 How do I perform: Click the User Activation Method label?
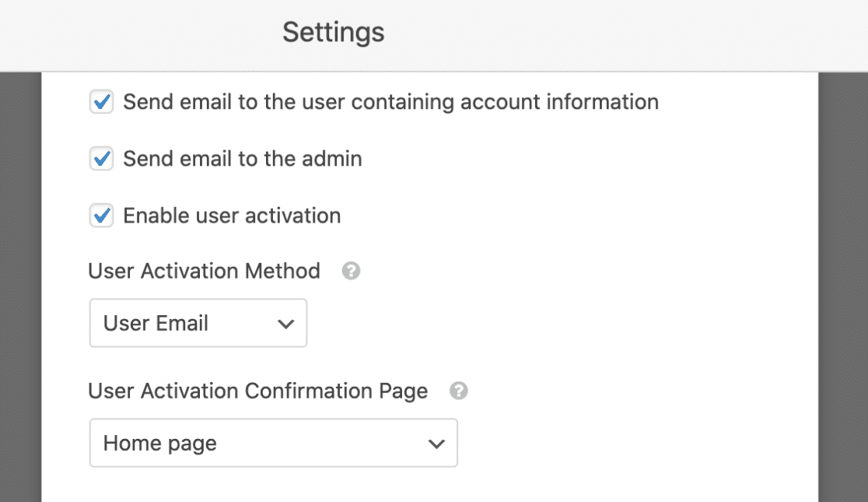(205, 271)
